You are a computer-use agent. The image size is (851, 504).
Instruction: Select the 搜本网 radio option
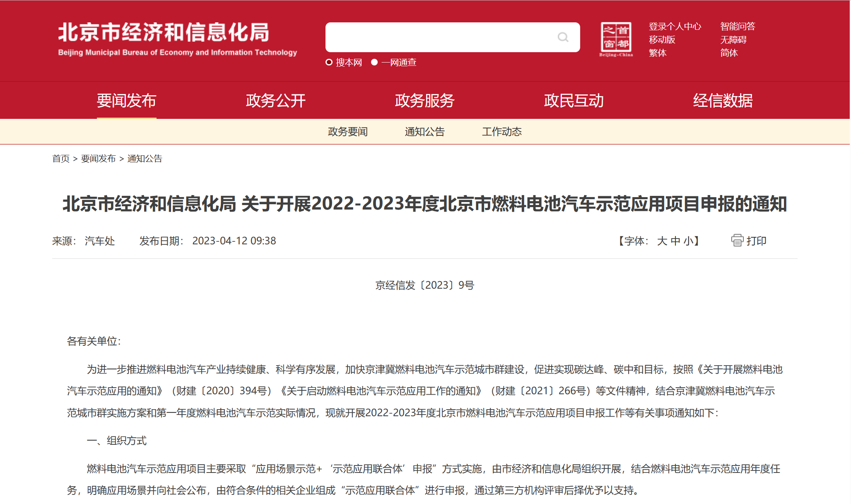(329, 62)
